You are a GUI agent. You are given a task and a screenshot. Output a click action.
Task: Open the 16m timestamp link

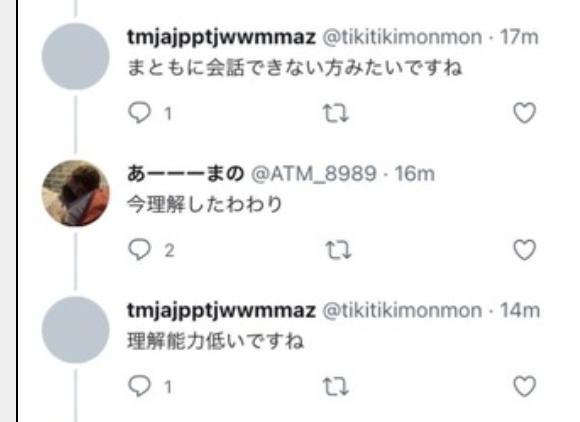(414, 173)
